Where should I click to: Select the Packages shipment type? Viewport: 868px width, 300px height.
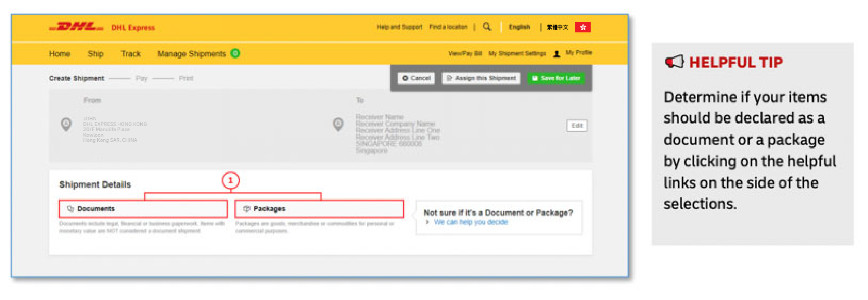[319, 209]
